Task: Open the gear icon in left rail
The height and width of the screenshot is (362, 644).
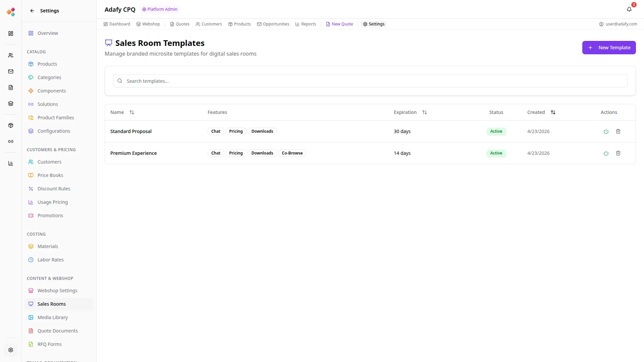Action: (x=11, y=350)
